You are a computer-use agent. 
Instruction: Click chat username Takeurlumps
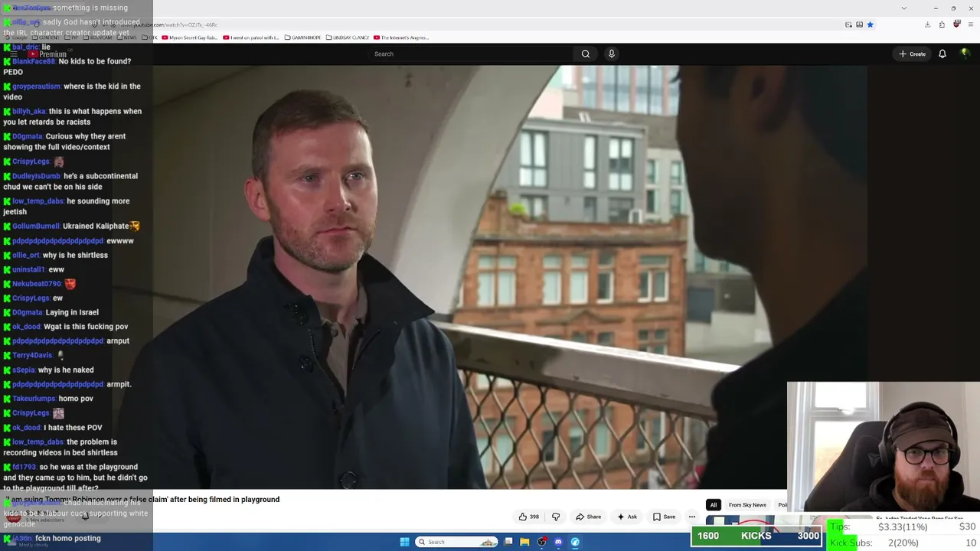[x=34, y=399]
